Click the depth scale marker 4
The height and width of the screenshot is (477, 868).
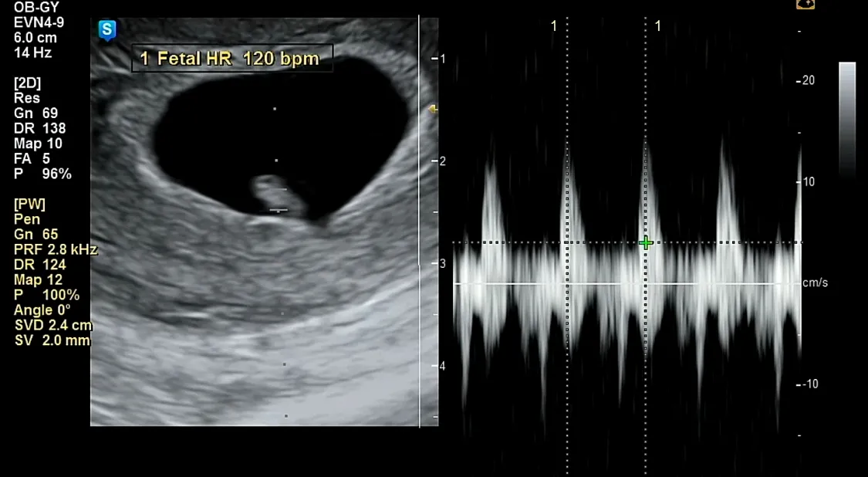click(442, 366)
